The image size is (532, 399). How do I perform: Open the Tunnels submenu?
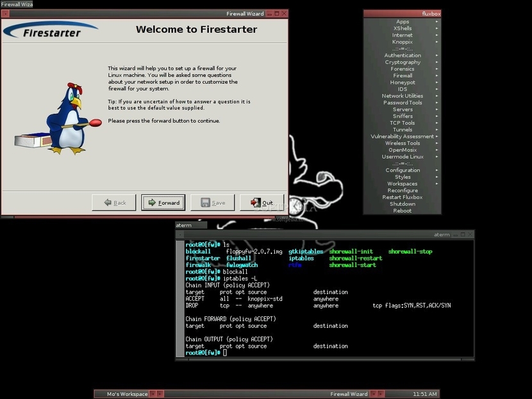[x=403, y=130]
